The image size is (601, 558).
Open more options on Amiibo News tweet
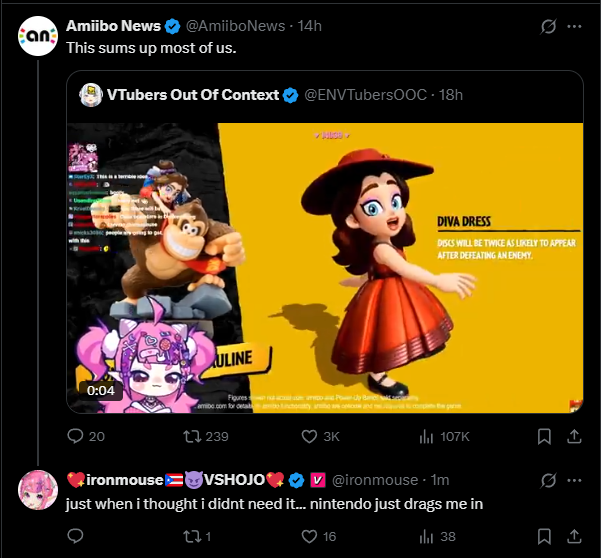(574, 25)
